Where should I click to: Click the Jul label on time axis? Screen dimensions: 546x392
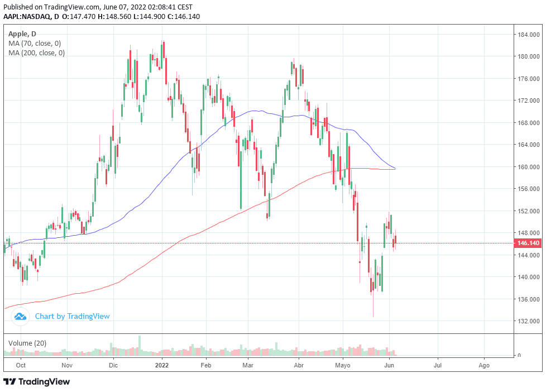point(437,365)
